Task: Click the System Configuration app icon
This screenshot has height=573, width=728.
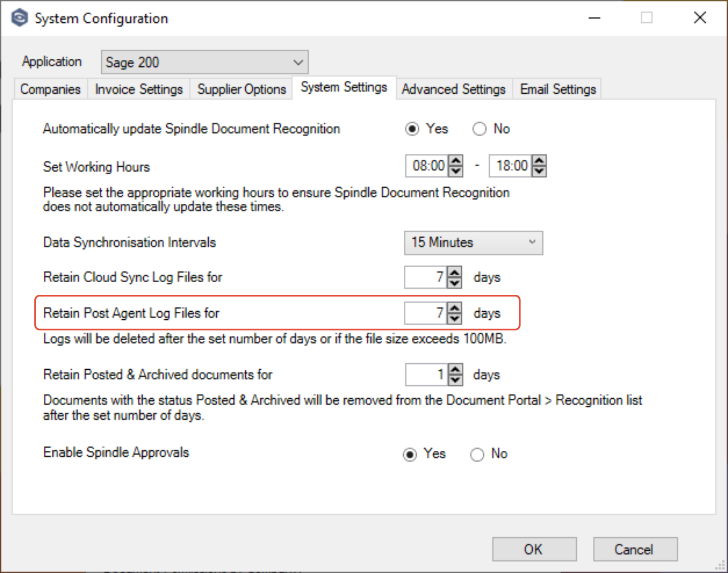Action: coord(19,18)
